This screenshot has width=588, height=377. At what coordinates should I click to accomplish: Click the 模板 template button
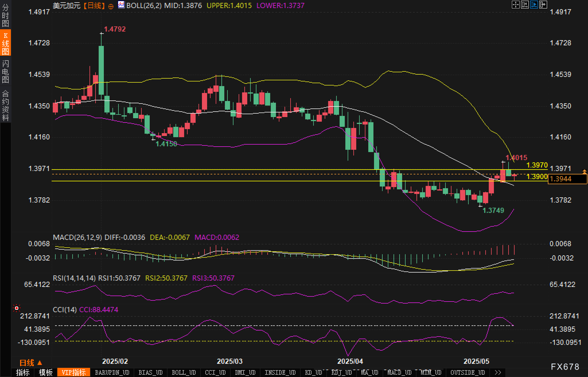(x=46, y=372)
